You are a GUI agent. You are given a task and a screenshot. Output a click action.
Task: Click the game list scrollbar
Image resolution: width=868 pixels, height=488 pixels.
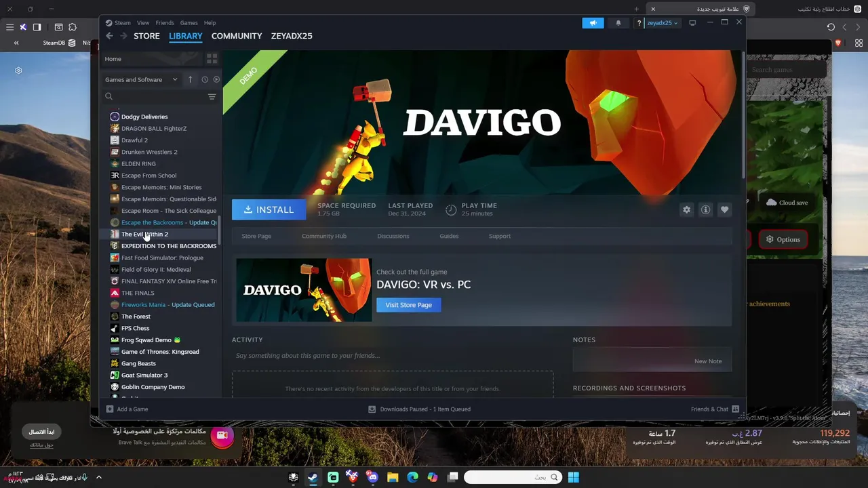tap(219, 231)
